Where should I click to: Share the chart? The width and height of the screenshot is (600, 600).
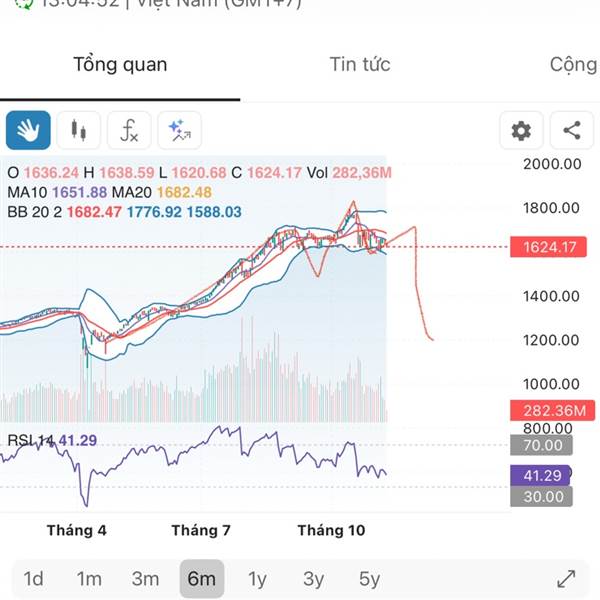click(x=572, y=130)
